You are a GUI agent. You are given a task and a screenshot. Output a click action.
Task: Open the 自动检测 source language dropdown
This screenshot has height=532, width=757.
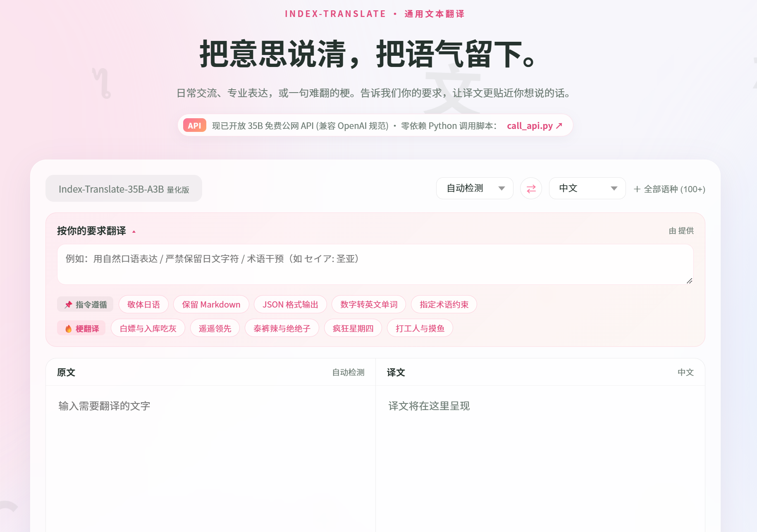pos(475,188)
